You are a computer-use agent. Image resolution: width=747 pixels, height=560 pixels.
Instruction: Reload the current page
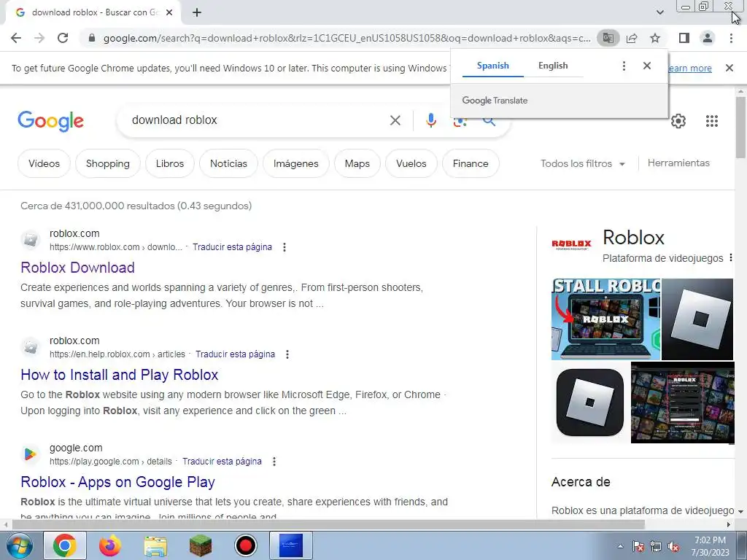click(x=63, y=38)
